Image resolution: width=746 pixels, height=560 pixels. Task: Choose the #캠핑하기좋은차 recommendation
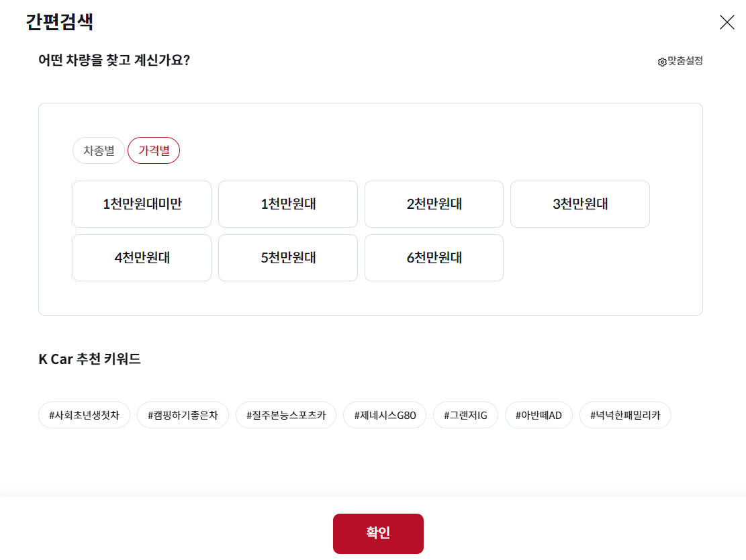click(x=183, y=415)
